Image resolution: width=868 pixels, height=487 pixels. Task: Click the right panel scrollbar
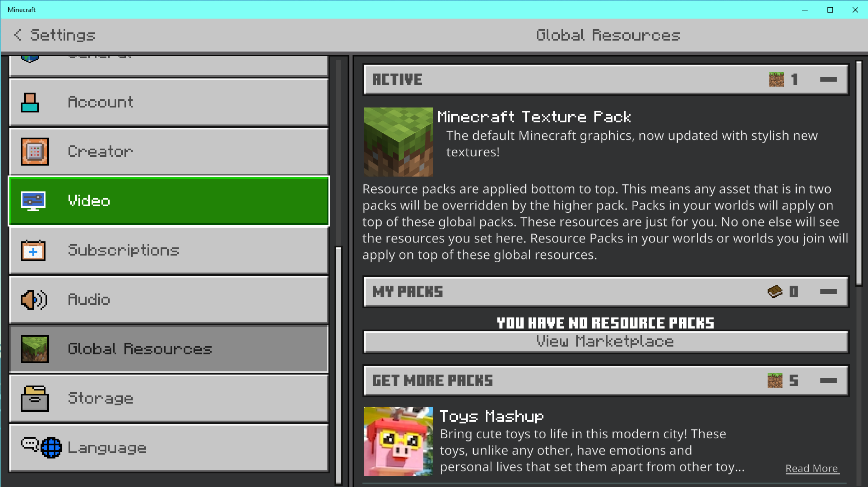pos(859,173)
